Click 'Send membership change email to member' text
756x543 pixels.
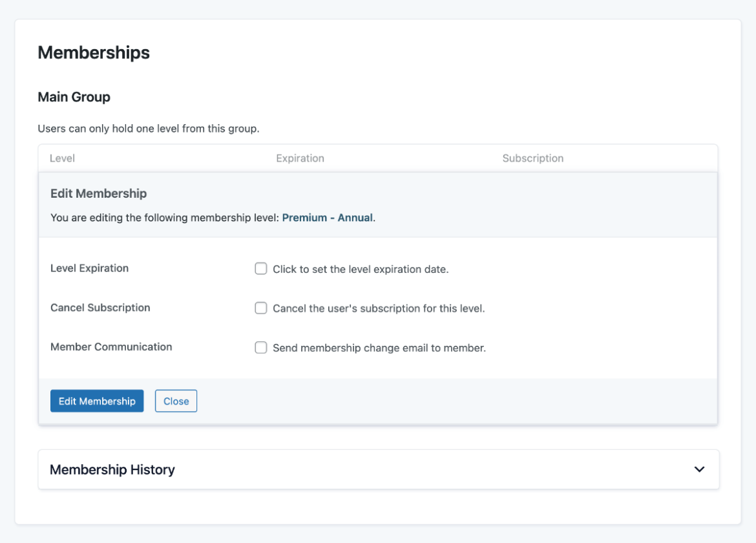(x=379, y=348)
